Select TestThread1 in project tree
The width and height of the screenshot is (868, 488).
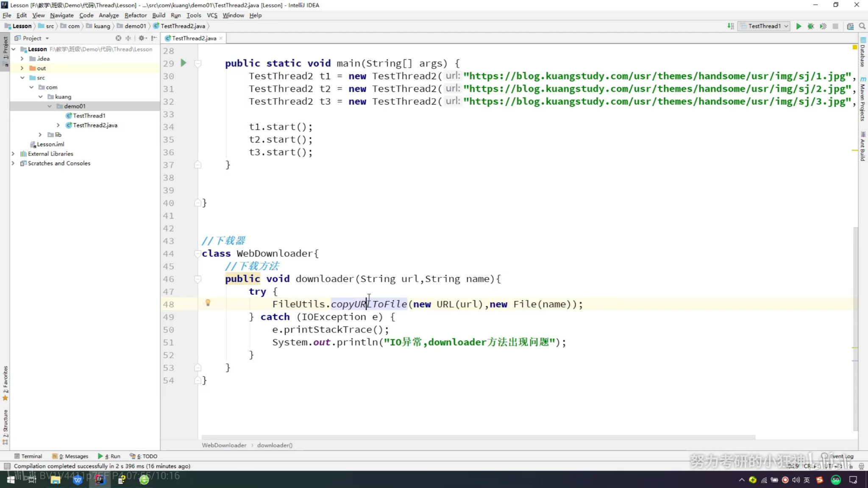pyautogui.click(x=89, y=116)
